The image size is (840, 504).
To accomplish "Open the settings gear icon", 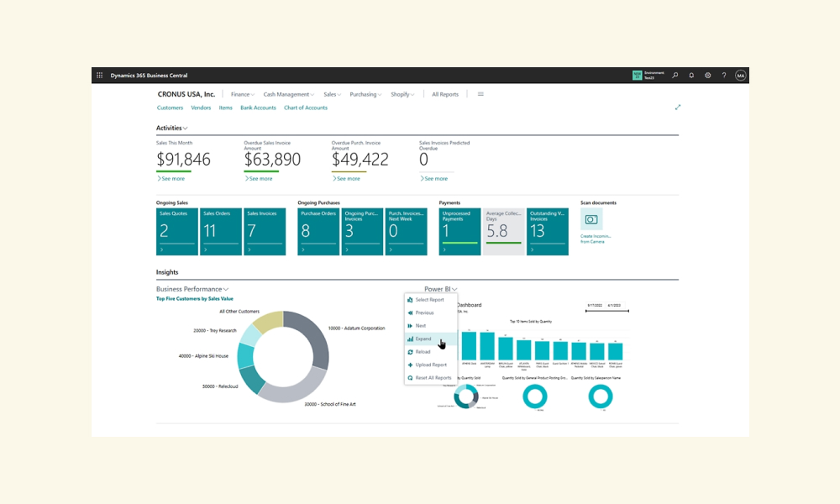I will (x=707, y=76).
